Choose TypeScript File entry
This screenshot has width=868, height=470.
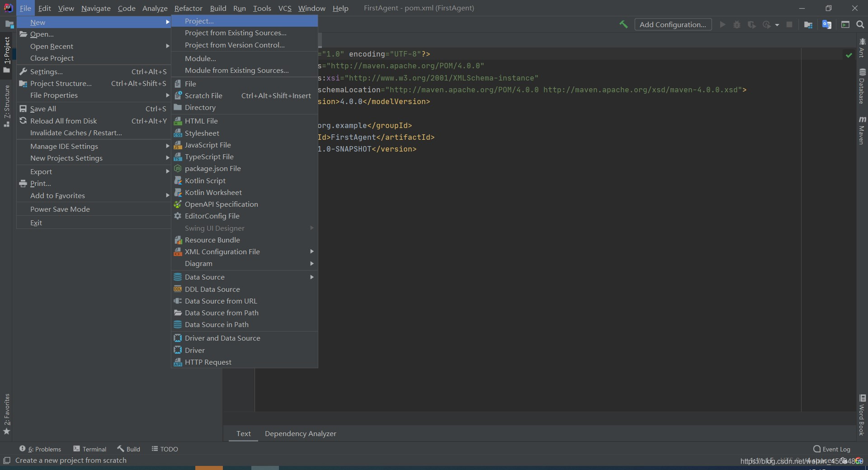pyautogui.click(x=244, y=157)
